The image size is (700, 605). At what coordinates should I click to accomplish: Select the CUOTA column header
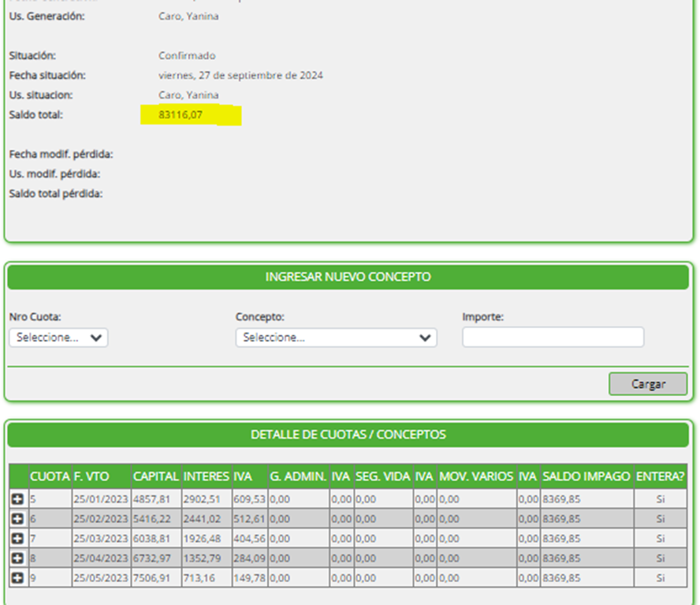tap(50, 476)
